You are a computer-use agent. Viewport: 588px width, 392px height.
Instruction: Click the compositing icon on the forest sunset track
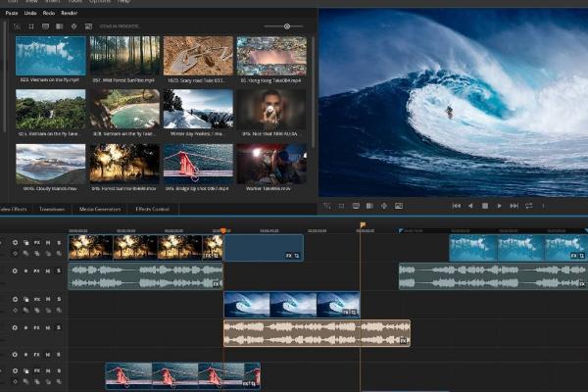click(25, 243)
